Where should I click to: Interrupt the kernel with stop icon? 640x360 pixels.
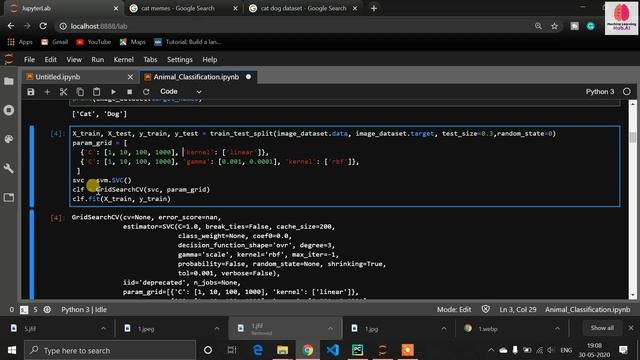click(129, 92)
